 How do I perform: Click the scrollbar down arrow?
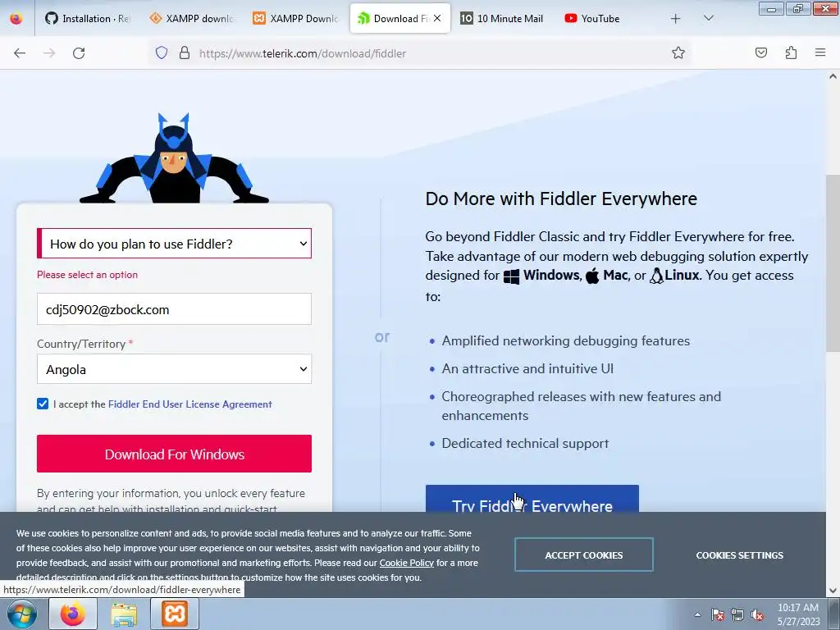[x=833, y=591]
